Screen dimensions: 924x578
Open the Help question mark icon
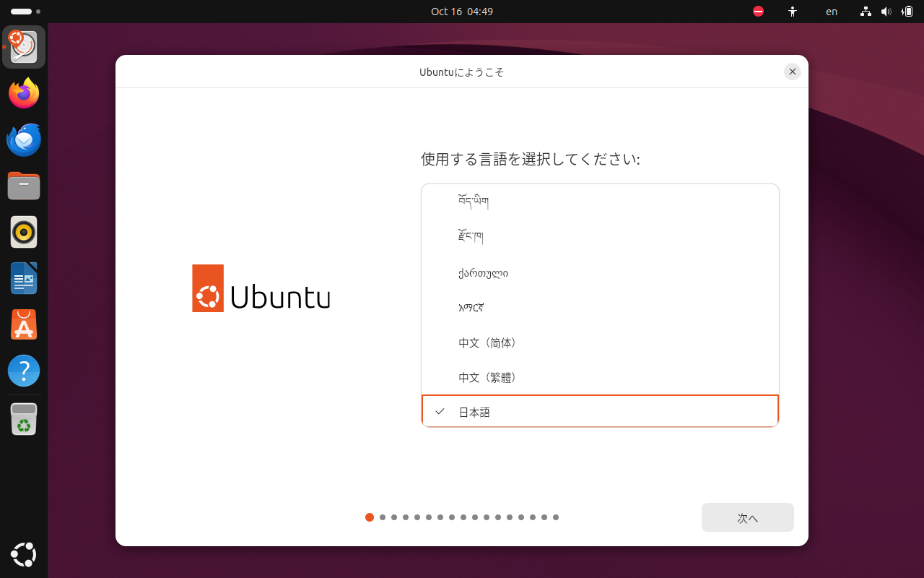tap(24, 371)
